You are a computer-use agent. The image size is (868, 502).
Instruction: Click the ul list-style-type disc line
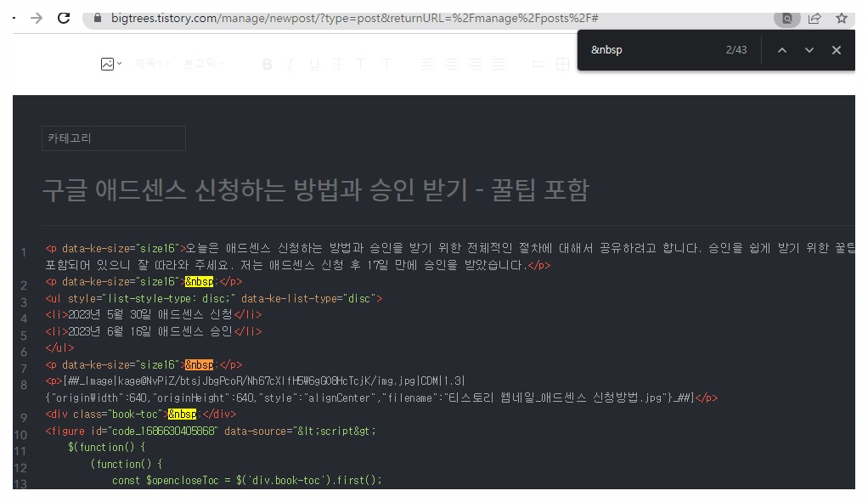tap(214, 298)
